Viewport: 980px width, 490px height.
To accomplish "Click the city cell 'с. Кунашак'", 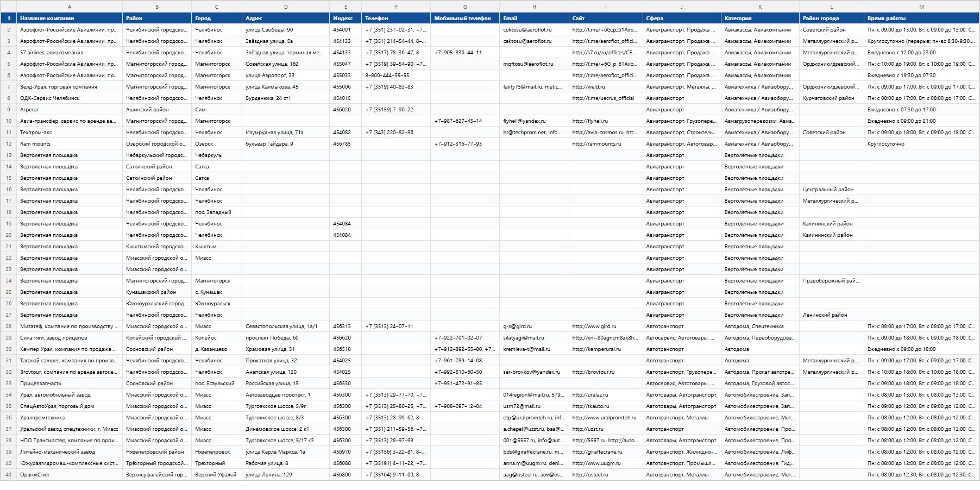I will (217, 292).
